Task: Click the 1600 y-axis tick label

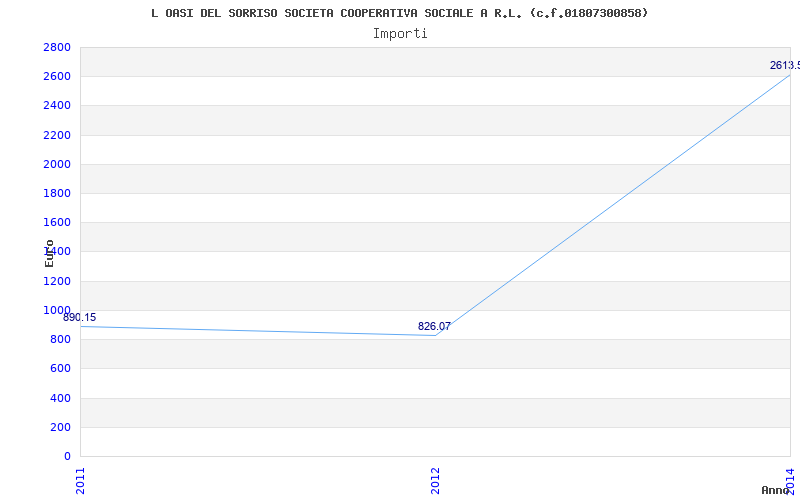Action: tap(57, 222)
